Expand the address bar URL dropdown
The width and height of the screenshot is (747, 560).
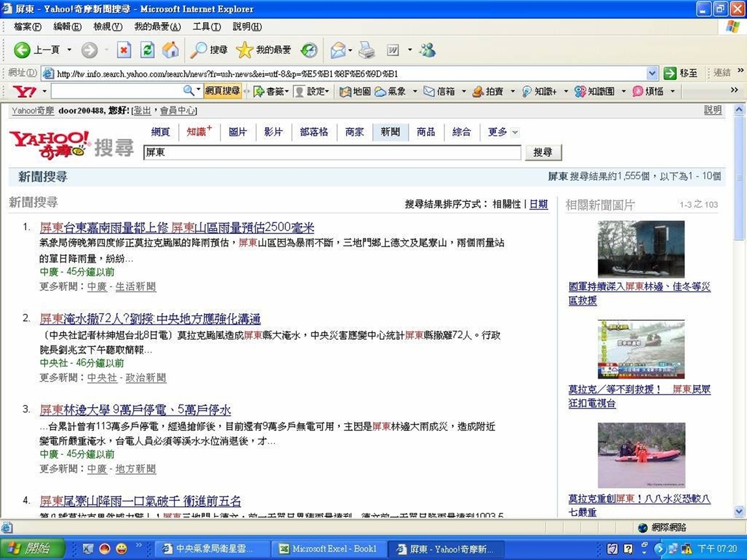(652, 73)
